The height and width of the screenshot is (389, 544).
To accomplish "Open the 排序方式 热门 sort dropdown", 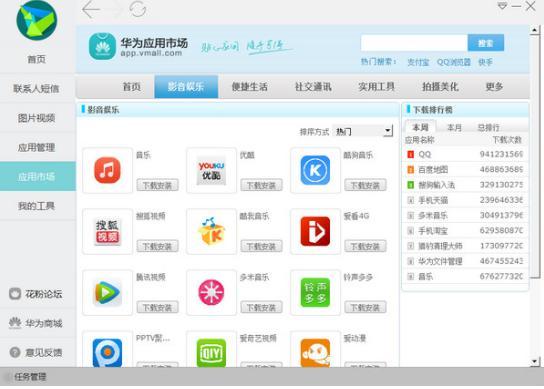I will tap(362, 131).
